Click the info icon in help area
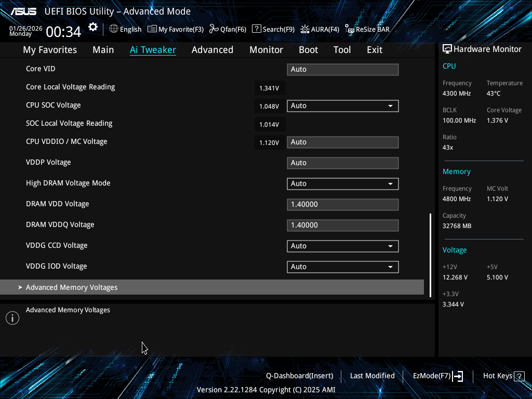The height and width of the screenshot is (399, 532). tap(12, 318)
